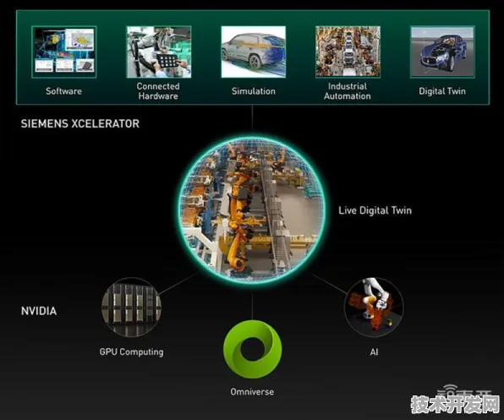Open the Software thumbnail image
The image size is (504, 420).
tap(64, 52)
